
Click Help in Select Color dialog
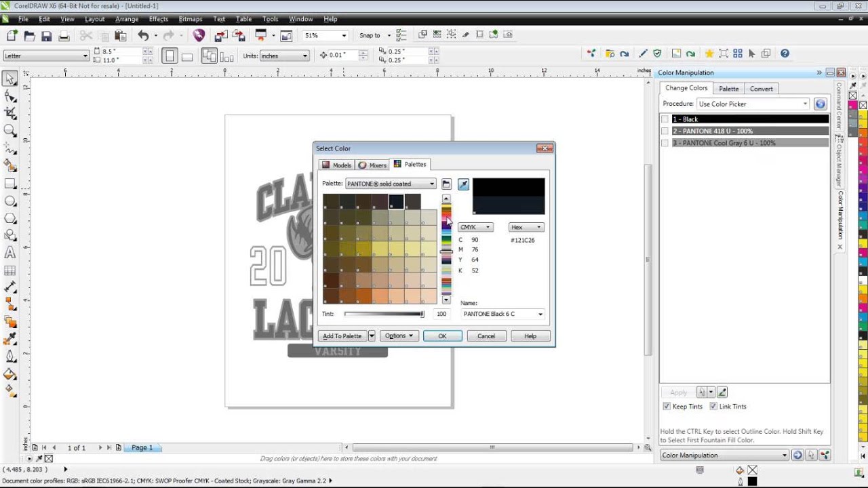tap(530, 336)
